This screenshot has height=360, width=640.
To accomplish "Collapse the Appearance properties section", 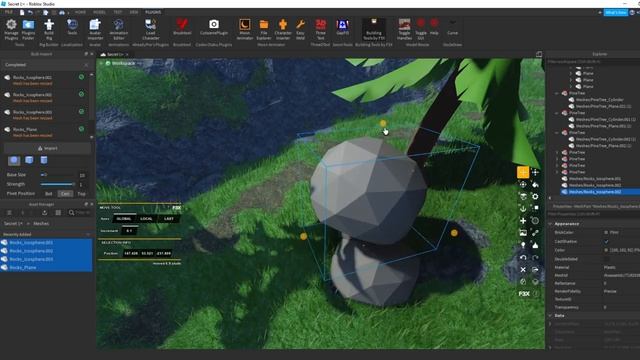I will [550, 224].
